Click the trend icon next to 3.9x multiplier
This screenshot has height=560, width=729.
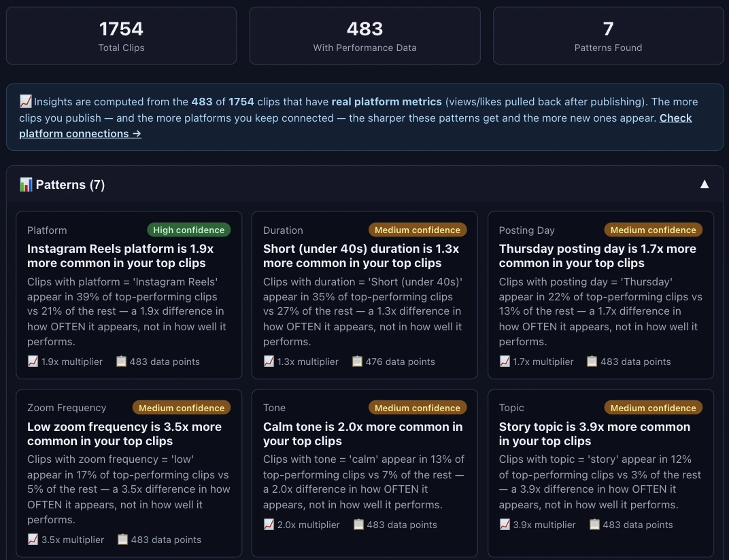click(x=505, y=524)
